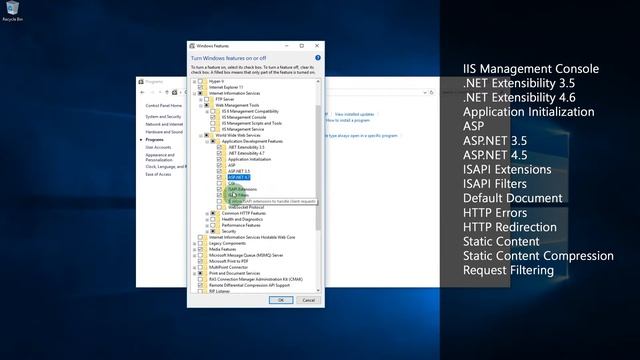Click the World Wide Web Services folder icon
This screenshot has height=360, width=640.
(212, 135)
